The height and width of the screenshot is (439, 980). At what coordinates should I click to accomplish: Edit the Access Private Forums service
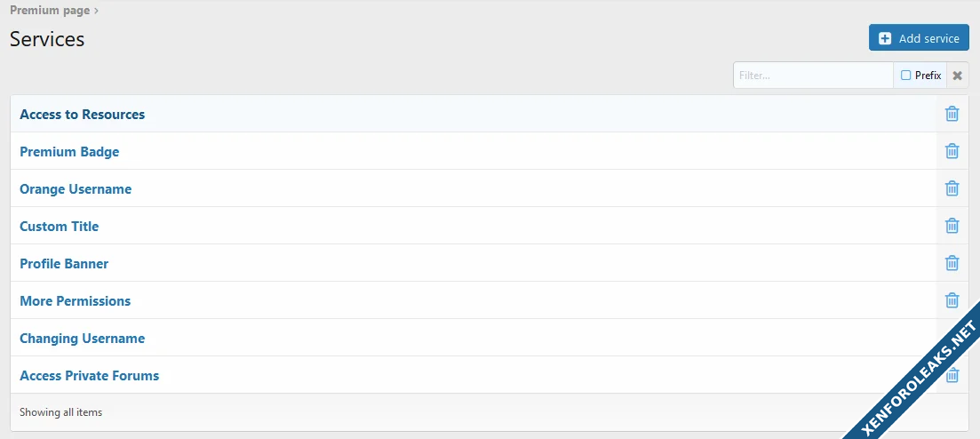tap(89, 376)
